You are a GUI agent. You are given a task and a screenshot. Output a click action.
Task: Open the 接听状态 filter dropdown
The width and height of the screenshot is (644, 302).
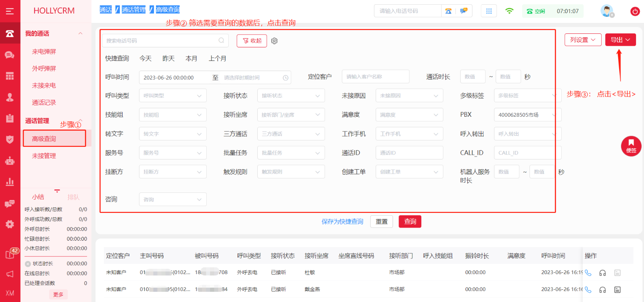click(291, 96)
